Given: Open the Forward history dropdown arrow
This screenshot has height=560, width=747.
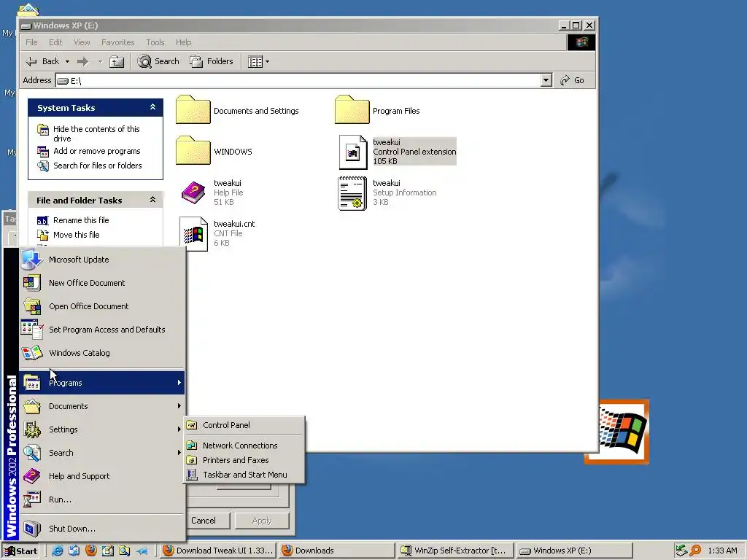Looking at the screenshot, I should [x=100, y=61].
